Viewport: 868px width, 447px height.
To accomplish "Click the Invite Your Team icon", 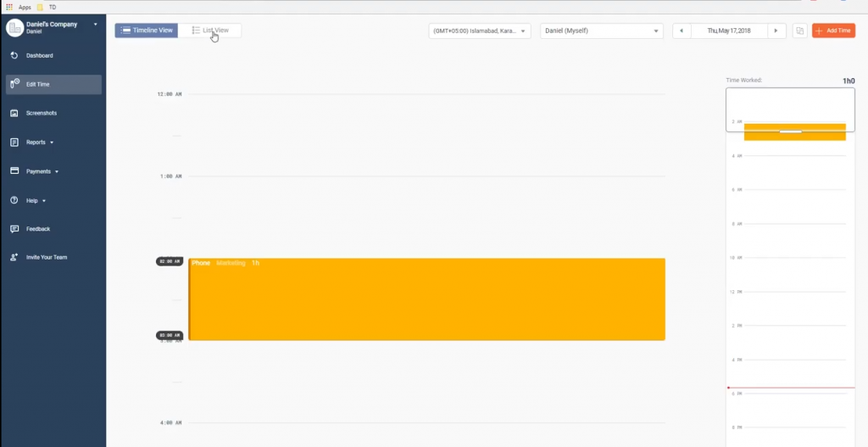I will [14, 257].
